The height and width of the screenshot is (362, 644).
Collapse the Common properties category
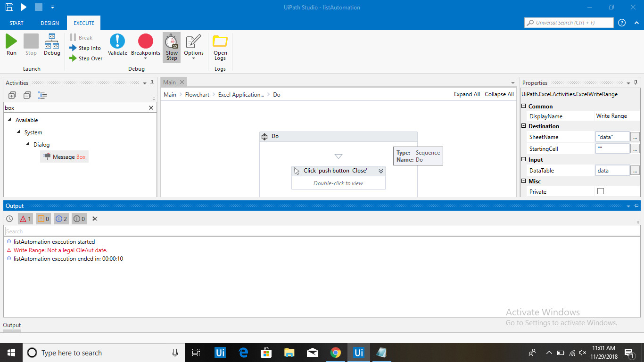(x=524, y=107)
